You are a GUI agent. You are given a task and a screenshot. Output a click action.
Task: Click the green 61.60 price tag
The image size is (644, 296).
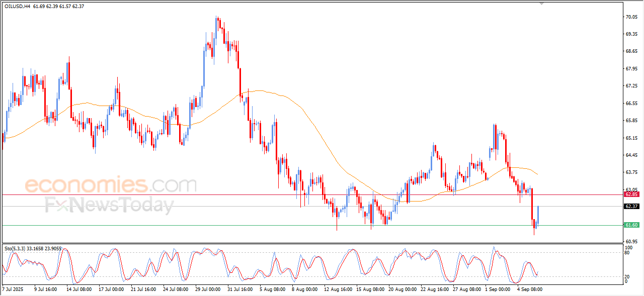click(x=631, y=225)
